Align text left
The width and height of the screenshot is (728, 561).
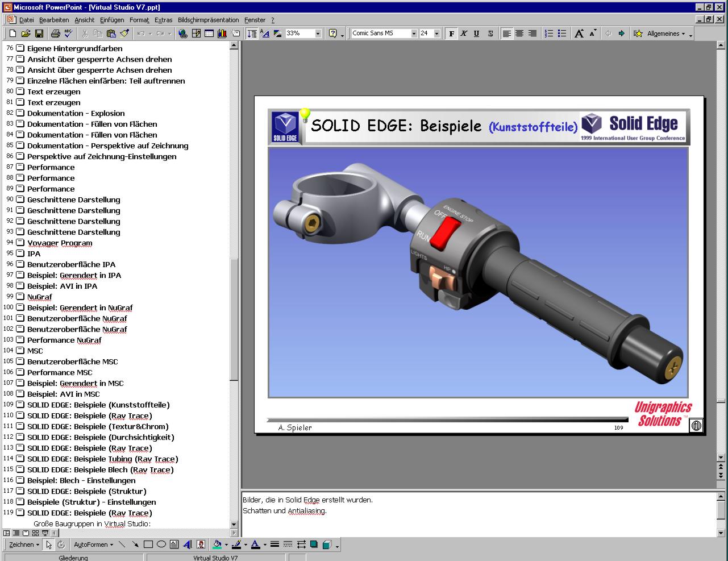[506, 34]
